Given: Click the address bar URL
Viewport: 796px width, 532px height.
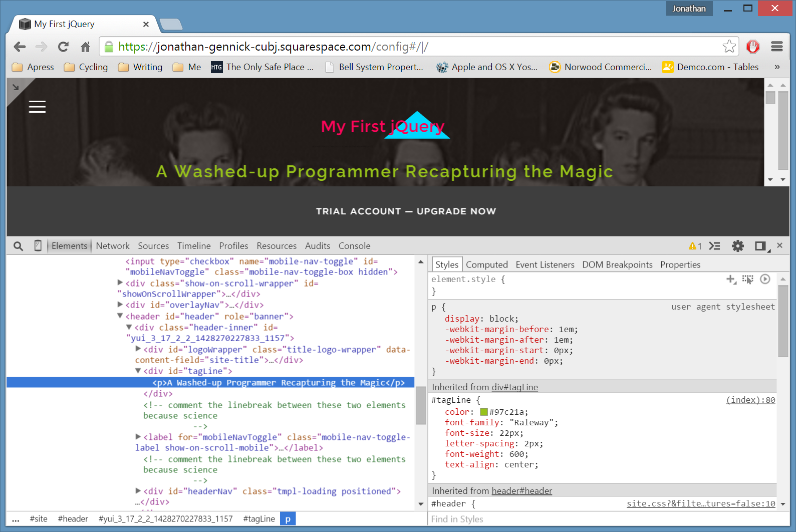Looking at the screenshot, I should (x=273, y=47).
